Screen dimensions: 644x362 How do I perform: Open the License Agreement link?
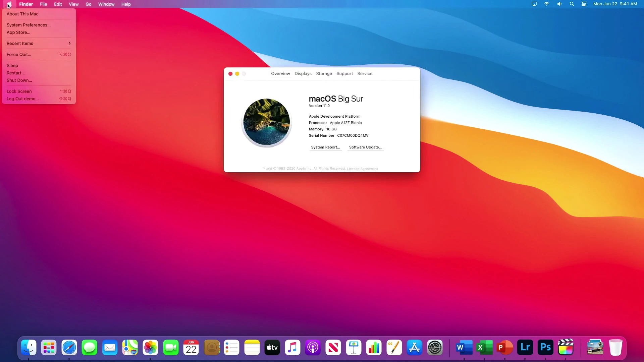362,169
